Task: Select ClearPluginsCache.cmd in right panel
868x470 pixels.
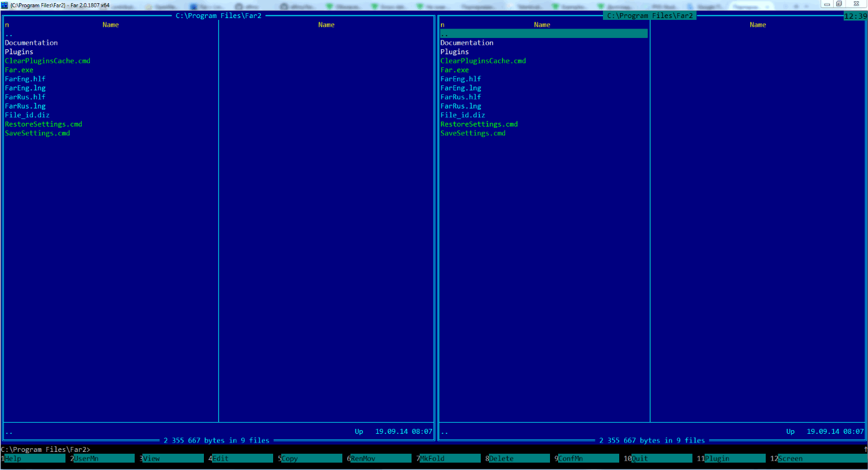Action: [483, 61]
